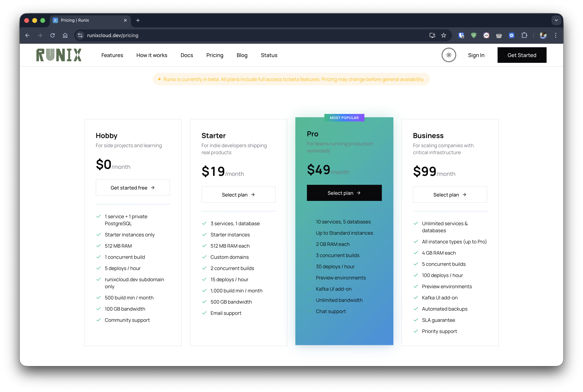Click Get Started in the header
The width and height of the screenshot is (583, 392).
point(522,55)
